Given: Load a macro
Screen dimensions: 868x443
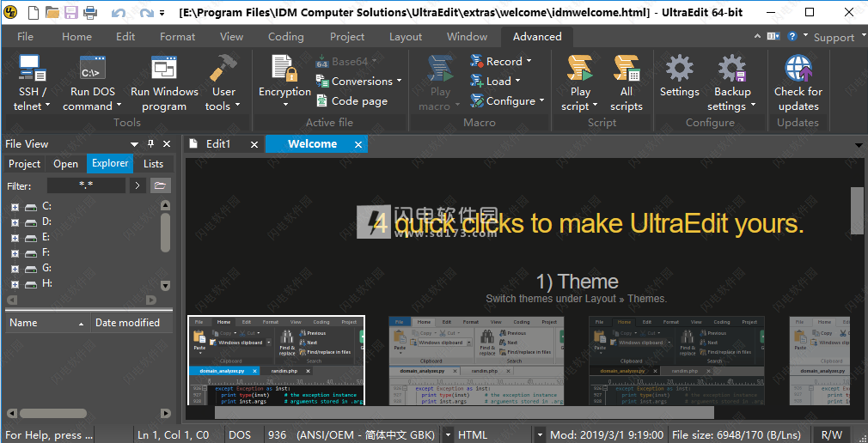Looking at the screenshot, I should (495, 82).
